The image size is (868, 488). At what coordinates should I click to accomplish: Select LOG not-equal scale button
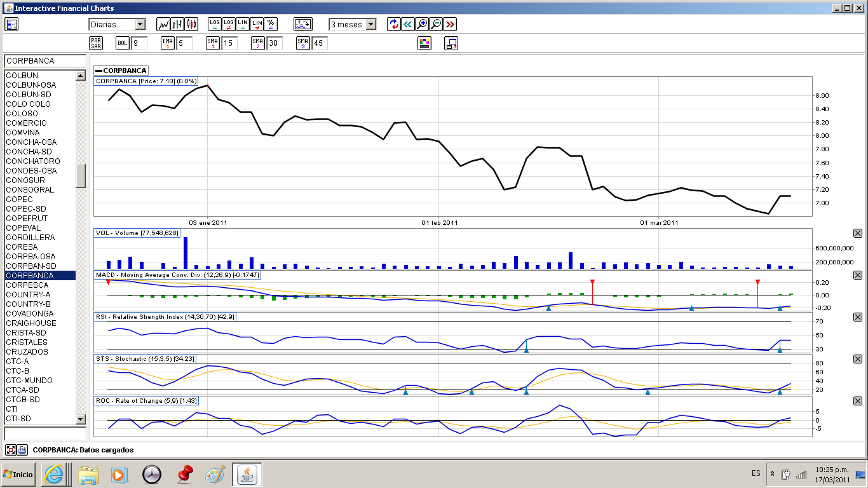[229, 24]
